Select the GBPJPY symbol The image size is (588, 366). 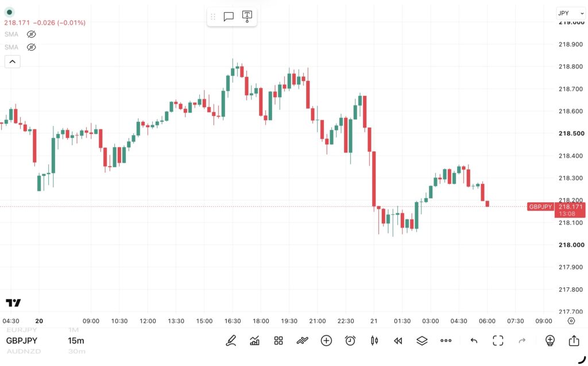pos(22,341)
